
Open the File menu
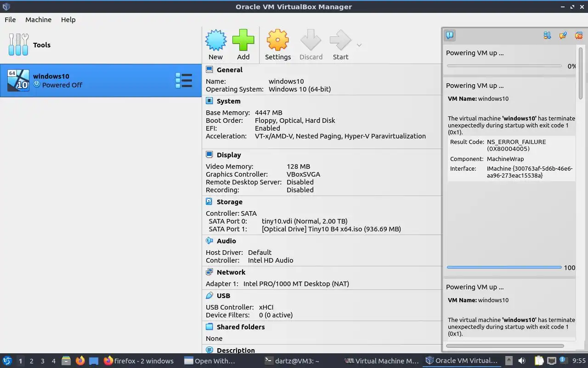click(10, 19)
